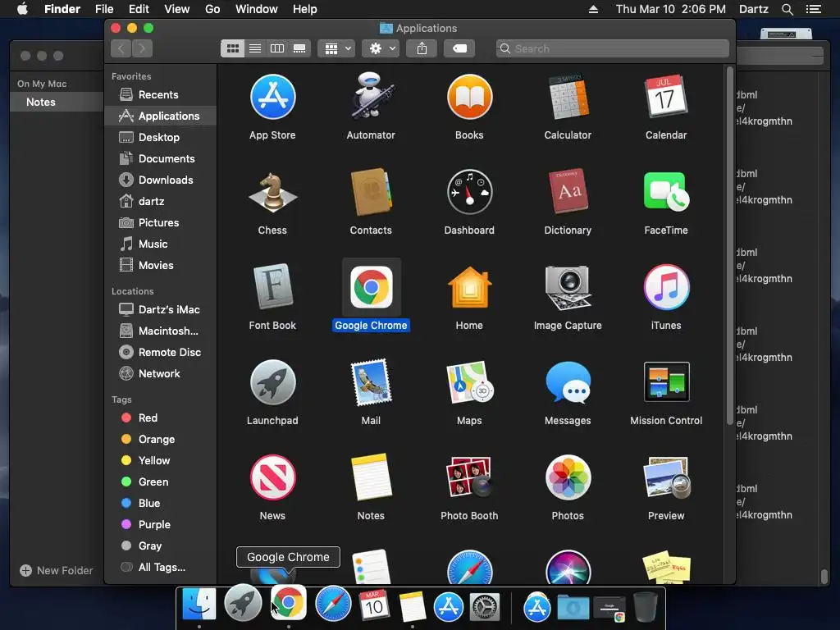Switch to column view in toolbar
Screen dimensions: 840x630
(x=277, y=48)
